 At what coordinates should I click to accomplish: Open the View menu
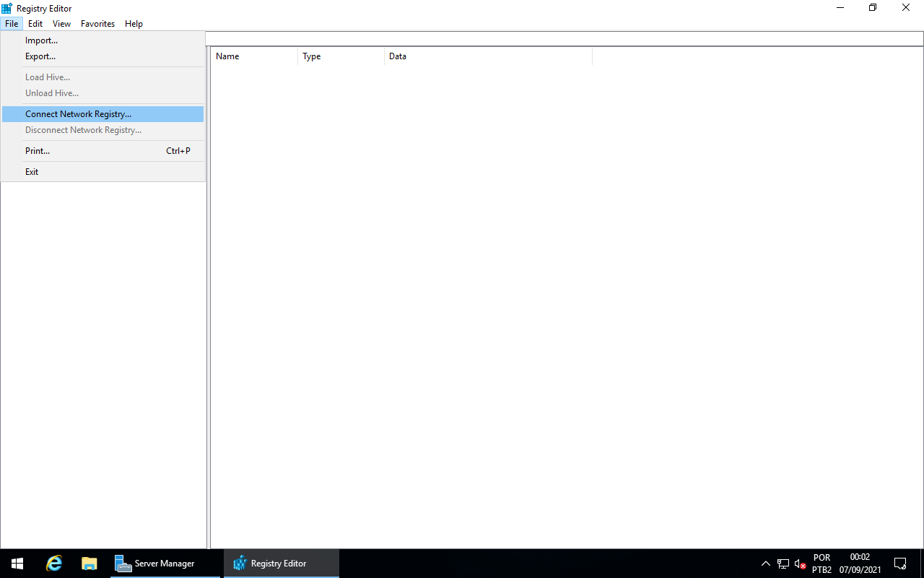(61, 23)
